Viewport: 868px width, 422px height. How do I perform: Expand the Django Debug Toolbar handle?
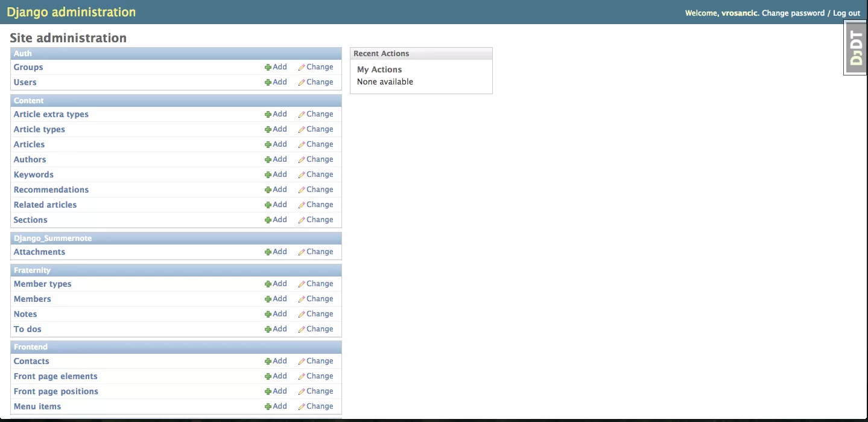tap(855, 47)
